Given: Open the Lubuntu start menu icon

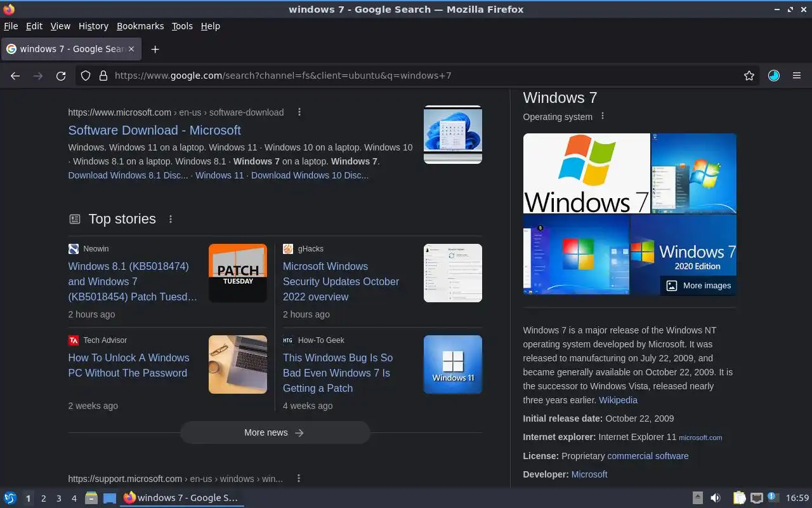Looking at the screenshot, I should (x=10, y=498).
